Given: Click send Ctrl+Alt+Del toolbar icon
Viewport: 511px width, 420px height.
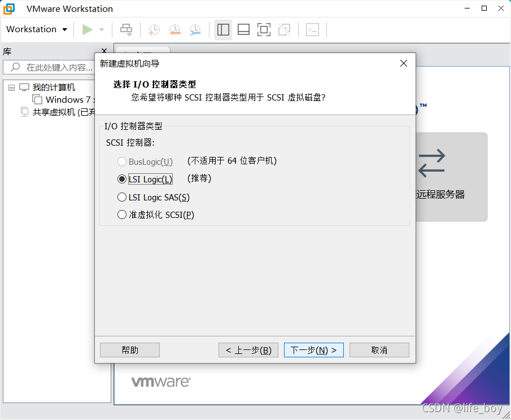Looking at the screenshot, I should click(126, 30).
